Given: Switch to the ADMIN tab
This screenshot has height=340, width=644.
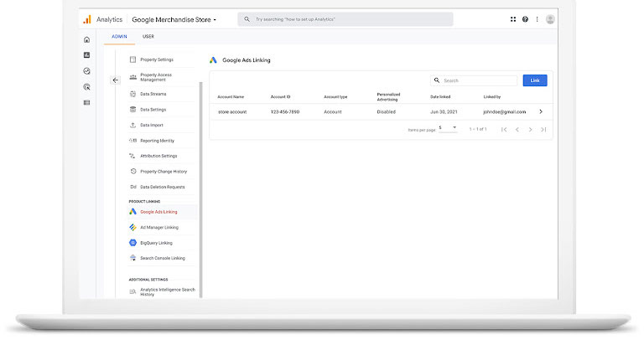Looking at the screenshot, I should 120,37.
